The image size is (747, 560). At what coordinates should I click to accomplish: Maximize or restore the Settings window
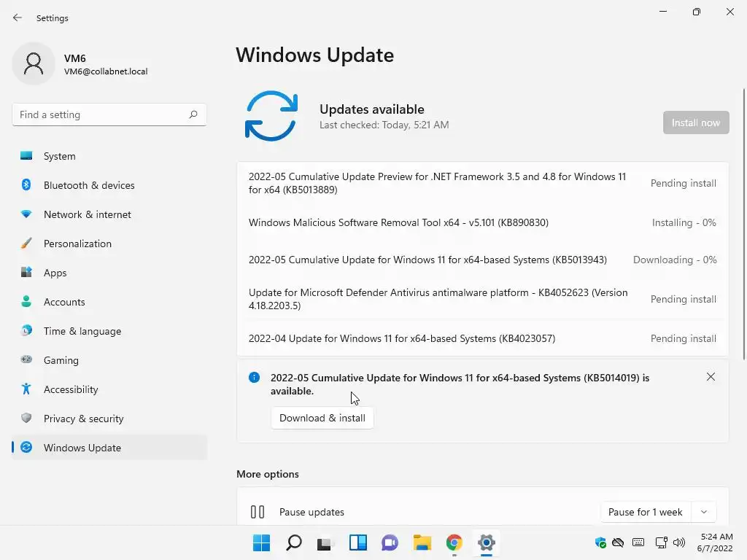tap(697, 12)
